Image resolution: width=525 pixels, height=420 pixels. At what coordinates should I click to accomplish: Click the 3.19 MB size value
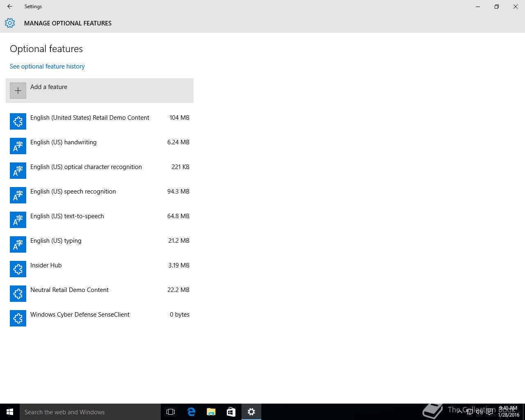click(179, 265)
